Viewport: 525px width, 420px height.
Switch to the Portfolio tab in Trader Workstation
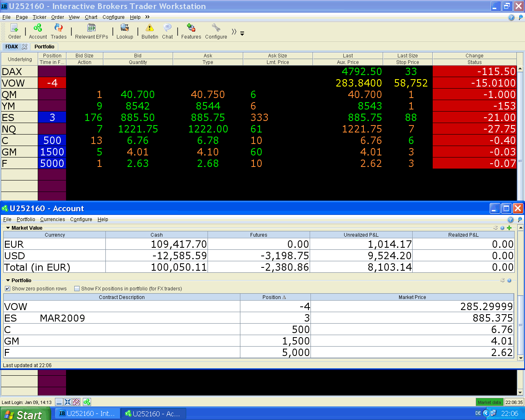point(44,47)
